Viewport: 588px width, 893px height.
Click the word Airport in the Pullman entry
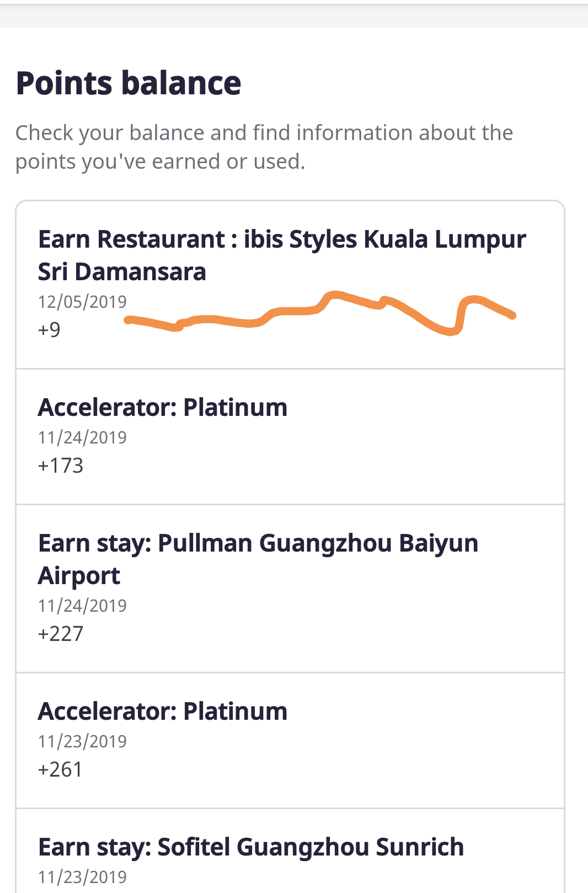(x=79, y=576)
